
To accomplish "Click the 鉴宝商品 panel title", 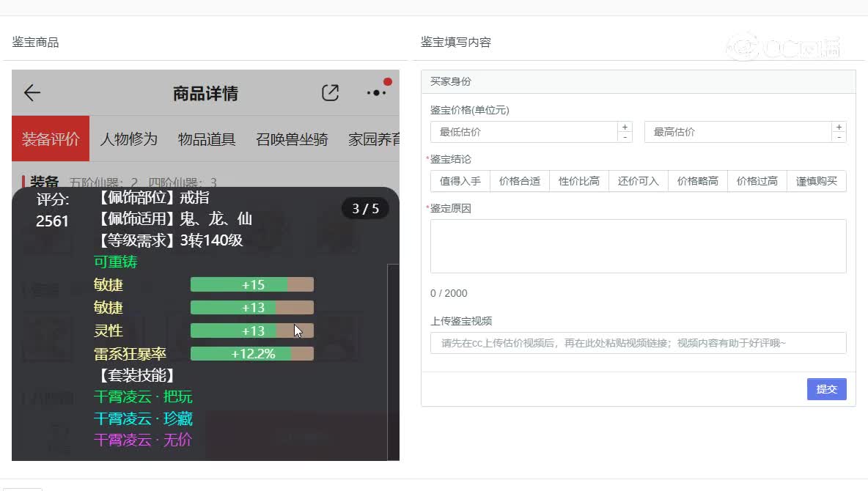I will (x=35, y=42).
